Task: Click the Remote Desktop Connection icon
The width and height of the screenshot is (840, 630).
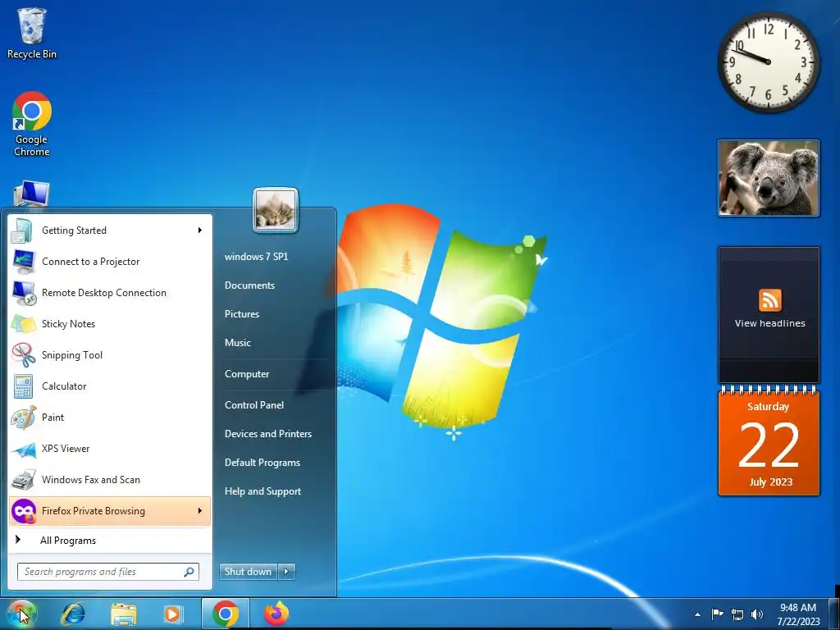Action: tap(24, 293)
